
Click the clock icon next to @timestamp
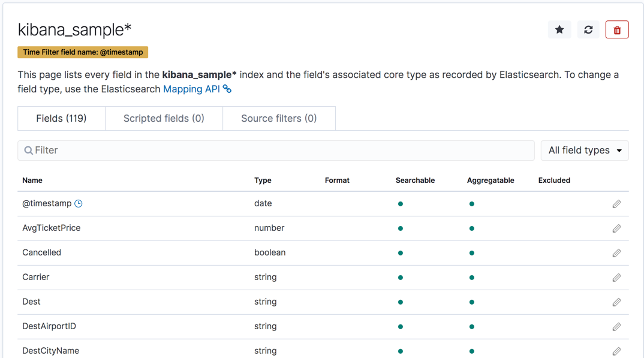click(77, 203)
